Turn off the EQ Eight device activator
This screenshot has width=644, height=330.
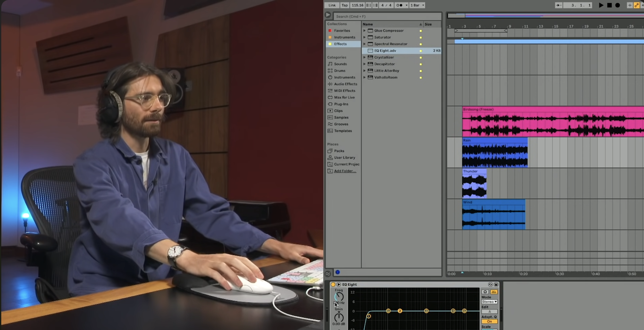(x=333, y=284)
